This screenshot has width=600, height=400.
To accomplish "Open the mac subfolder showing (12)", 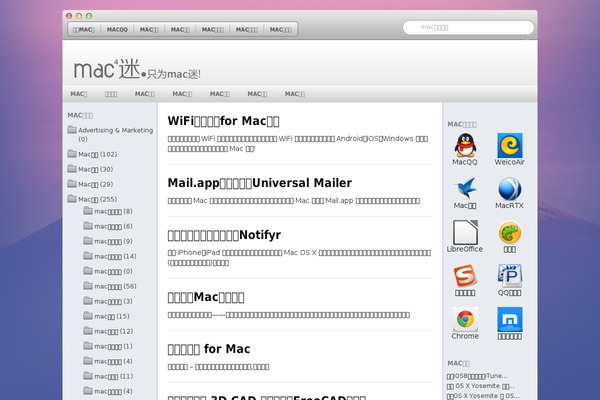I will click(108, 331).
